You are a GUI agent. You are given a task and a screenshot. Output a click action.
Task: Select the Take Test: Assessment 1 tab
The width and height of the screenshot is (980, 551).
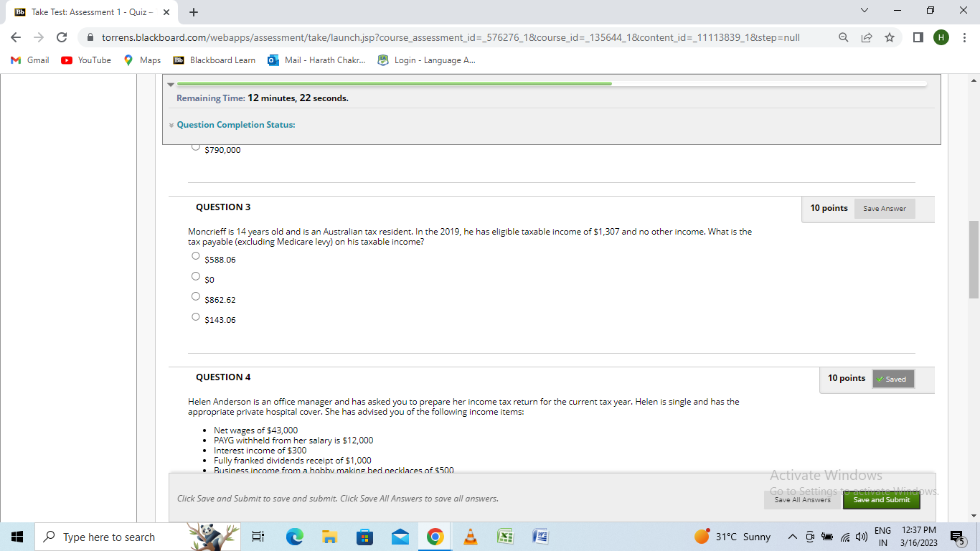pos(91,12)
